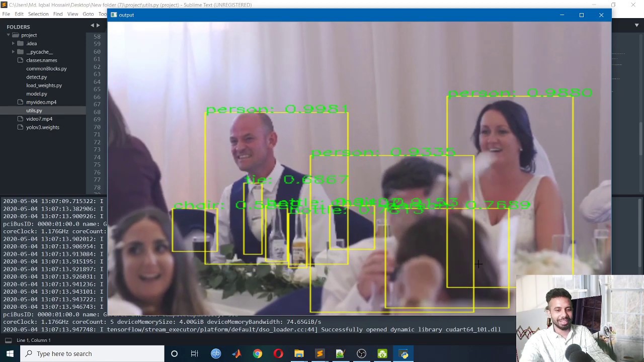Select the yolov3.weights file name

43,127
